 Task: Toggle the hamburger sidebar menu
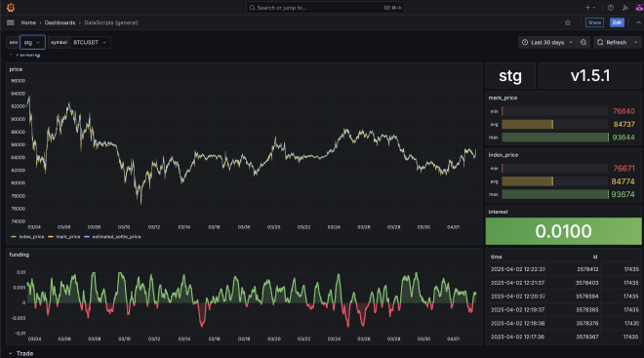11,22
